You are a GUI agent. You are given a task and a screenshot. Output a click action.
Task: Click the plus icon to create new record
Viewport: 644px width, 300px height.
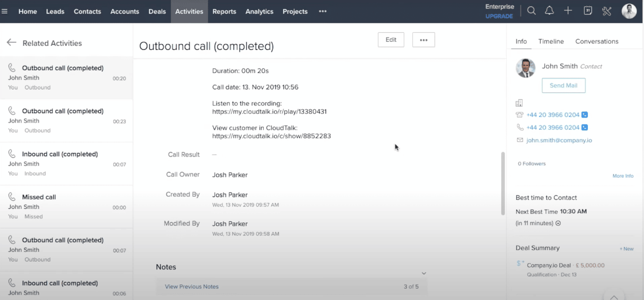click(x=568, y=10)
